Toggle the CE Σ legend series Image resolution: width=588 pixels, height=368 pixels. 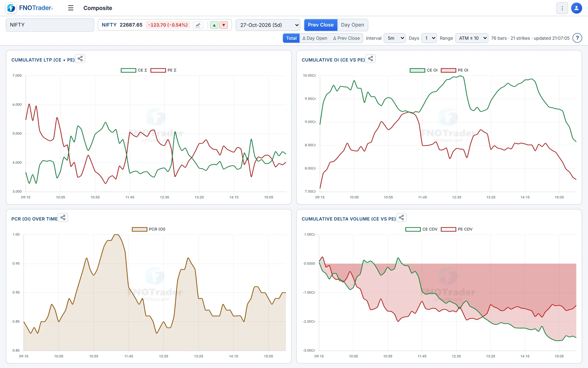point(134,70)
